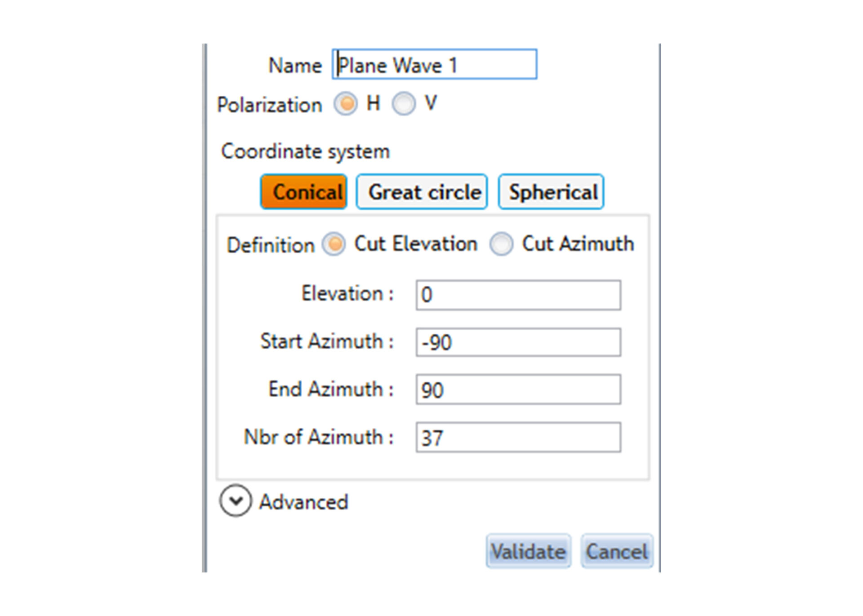
Task: Click the Nbr of Azimuth label text
Action: (319, 437)
